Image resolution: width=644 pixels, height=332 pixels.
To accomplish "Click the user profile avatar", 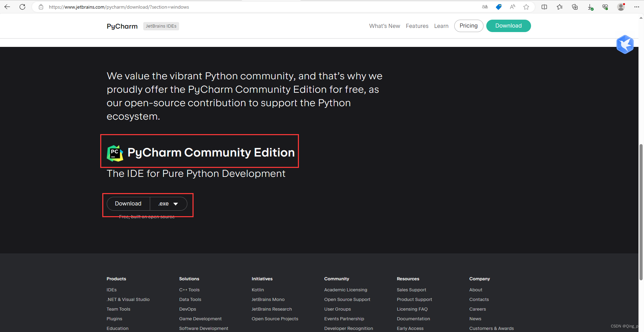I will click(x=621, y=7).
